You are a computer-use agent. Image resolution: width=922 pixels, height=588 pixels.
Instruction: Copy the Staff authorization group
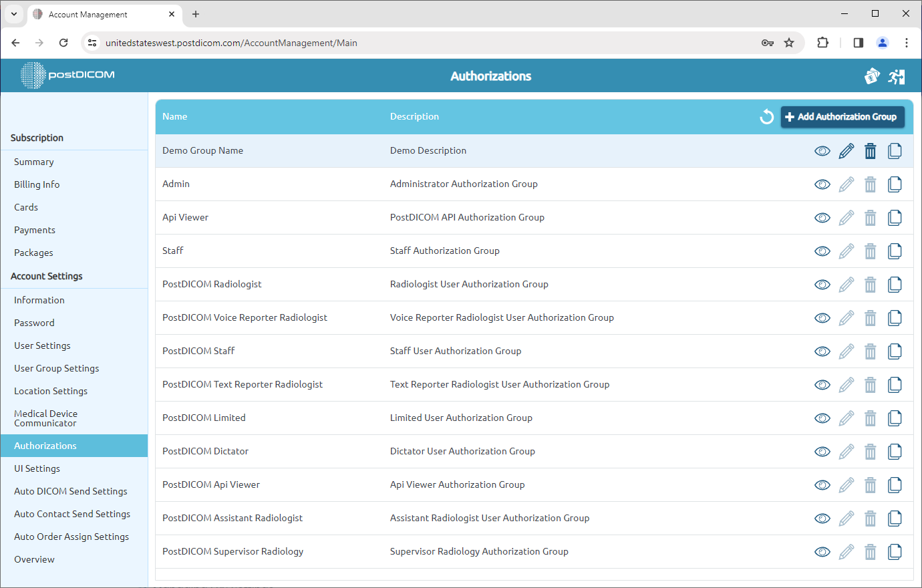(x=895, y=251)
